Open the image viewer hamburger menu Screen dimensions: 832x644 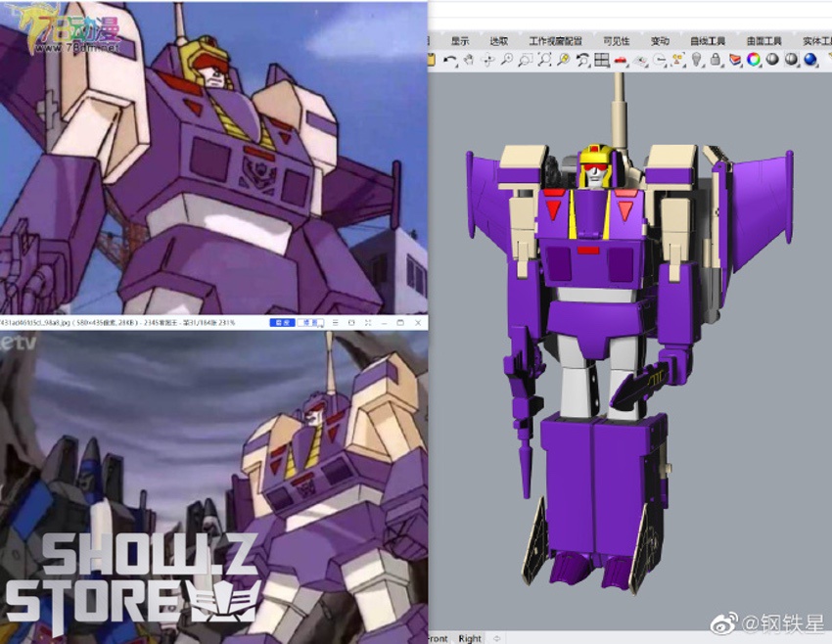tap(335, 323)
